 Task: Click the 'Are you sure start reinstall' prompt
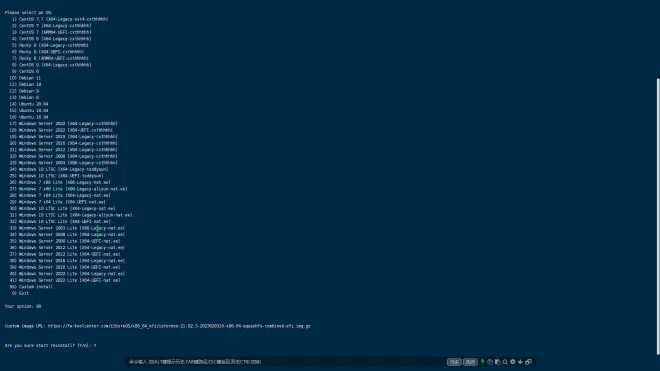click(x=51, y=345)
